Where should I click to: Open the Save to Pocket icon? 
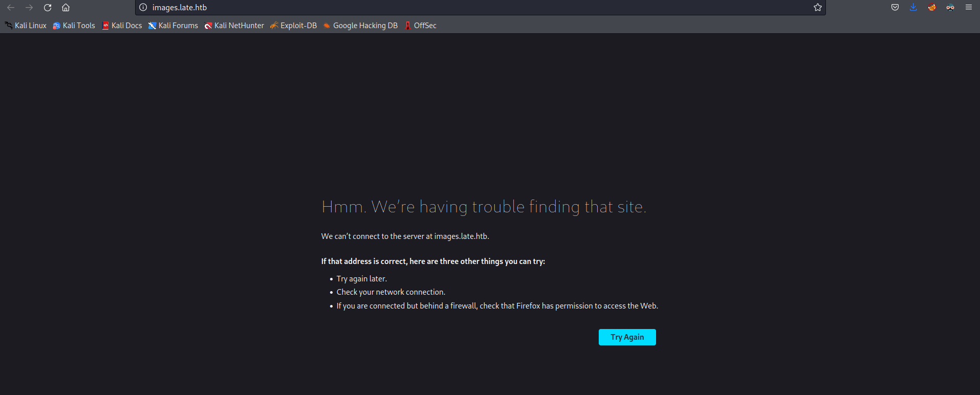(895, 8)
